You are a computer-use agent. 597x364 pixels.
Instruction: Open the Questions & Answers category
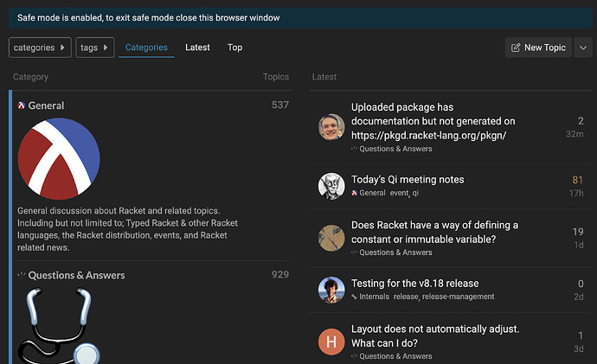click(76, 275)
